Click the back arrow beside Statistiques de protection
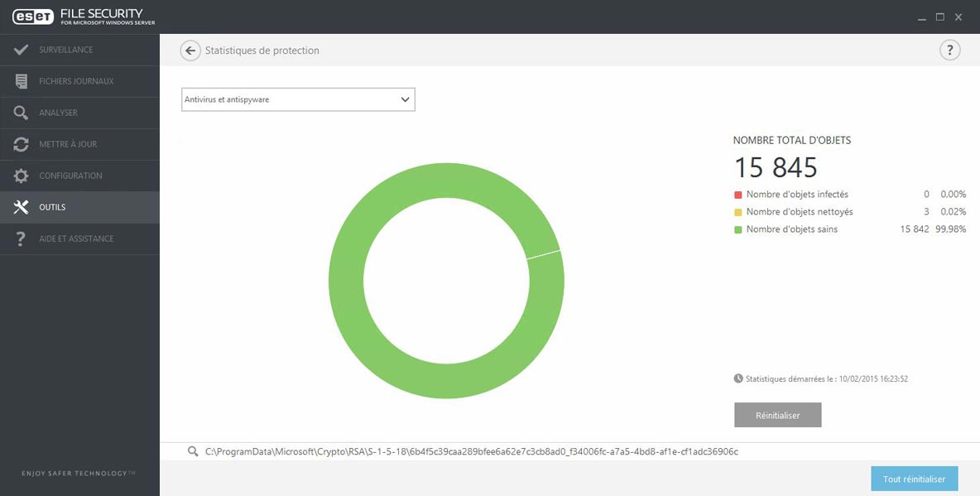 [x=190, y=51]
